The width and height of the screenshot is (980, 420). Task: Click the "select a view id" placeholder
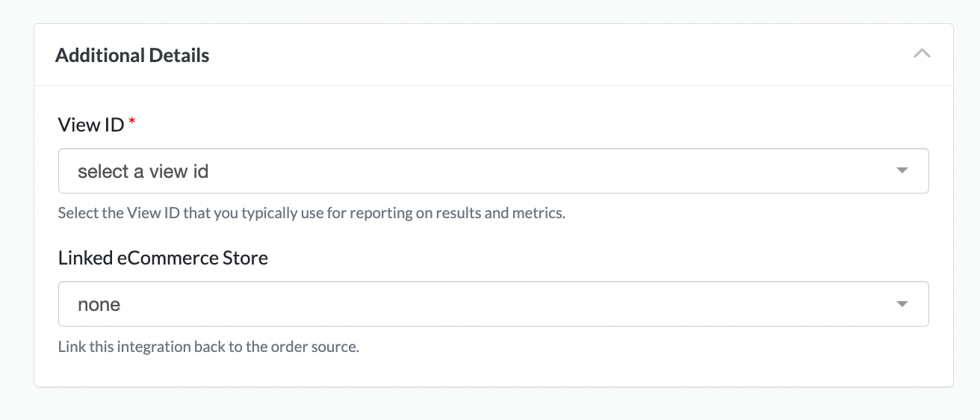click(x=143, y=172)
